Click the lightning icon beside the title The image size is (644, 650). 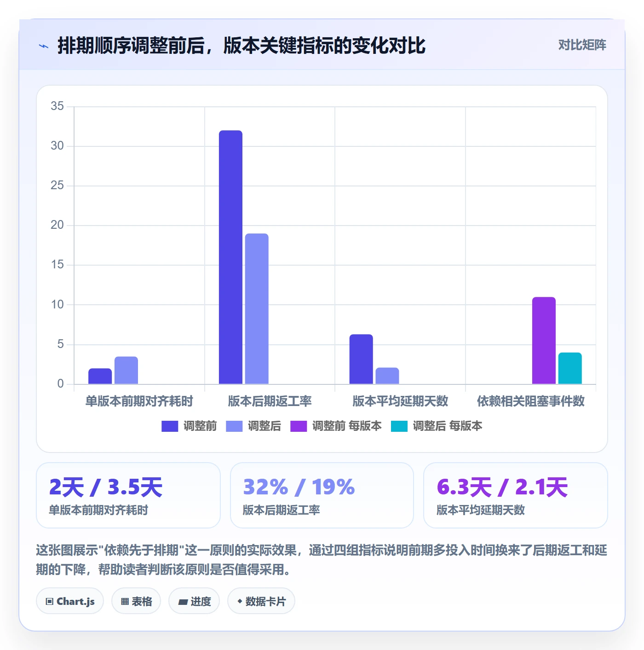[44, 46]
